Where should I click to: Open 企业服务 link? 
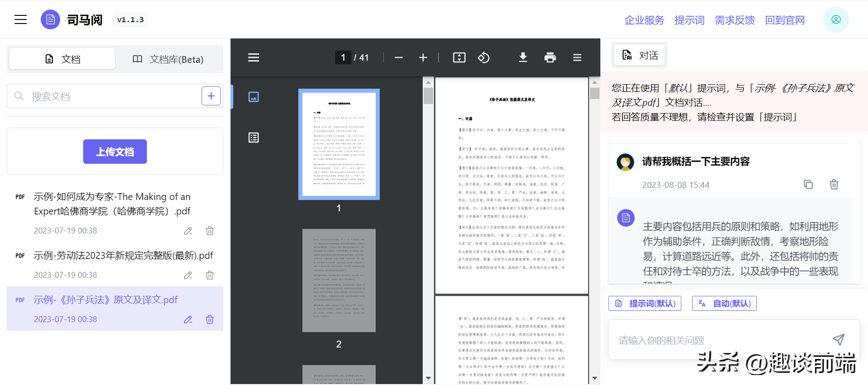pos(644,20)
